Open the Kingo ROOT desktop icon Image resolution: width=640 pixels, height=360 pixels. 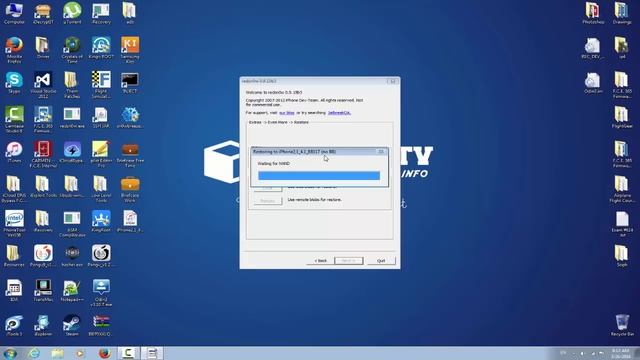101,48
